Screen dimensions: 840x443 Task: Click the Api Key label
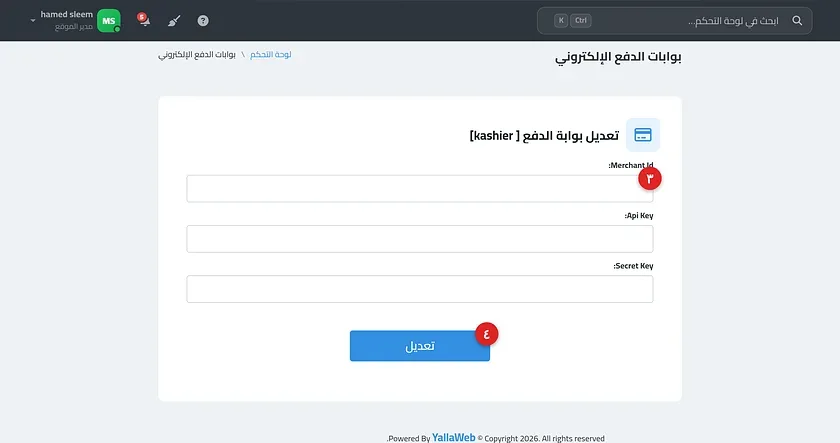pos(639,215)
